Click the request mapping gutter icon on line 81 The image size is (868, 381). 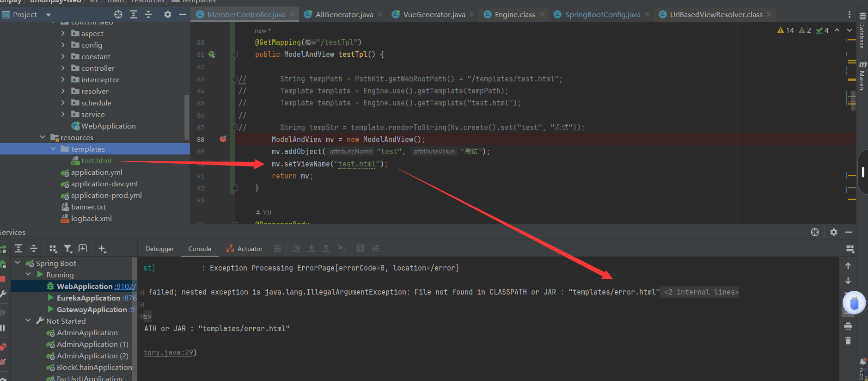[212, 55]
